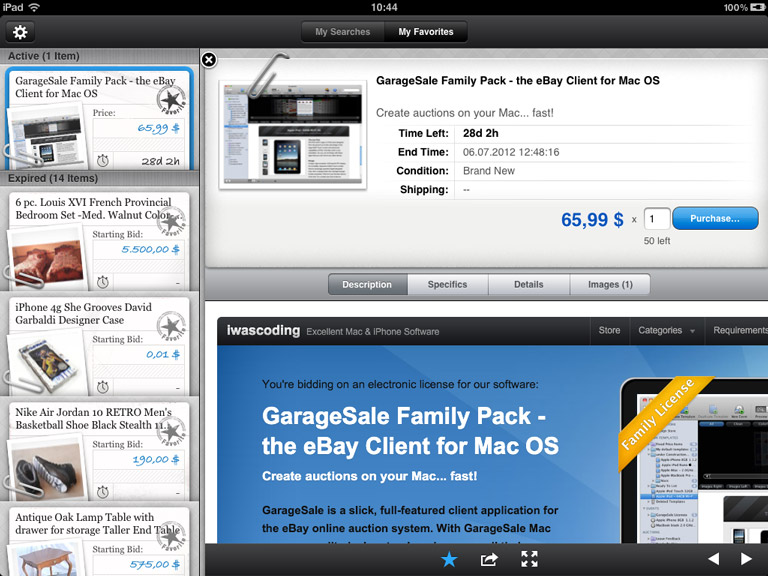This screenshot has height=576, width=768.
Task: Click the '50 left' stock text
Action: 657,241
